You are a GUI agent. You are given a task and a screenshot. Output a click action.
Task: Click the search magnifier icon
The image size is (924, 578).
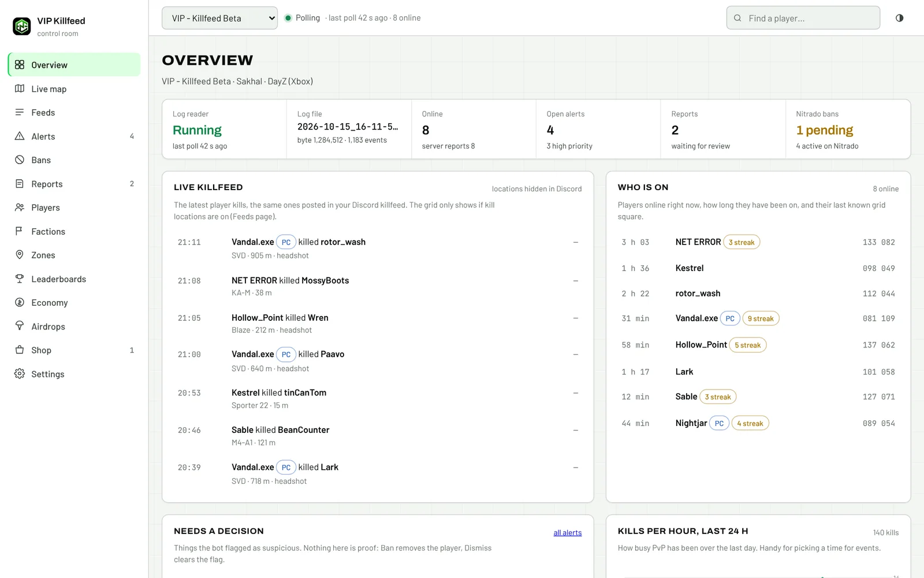coord(737,18)
